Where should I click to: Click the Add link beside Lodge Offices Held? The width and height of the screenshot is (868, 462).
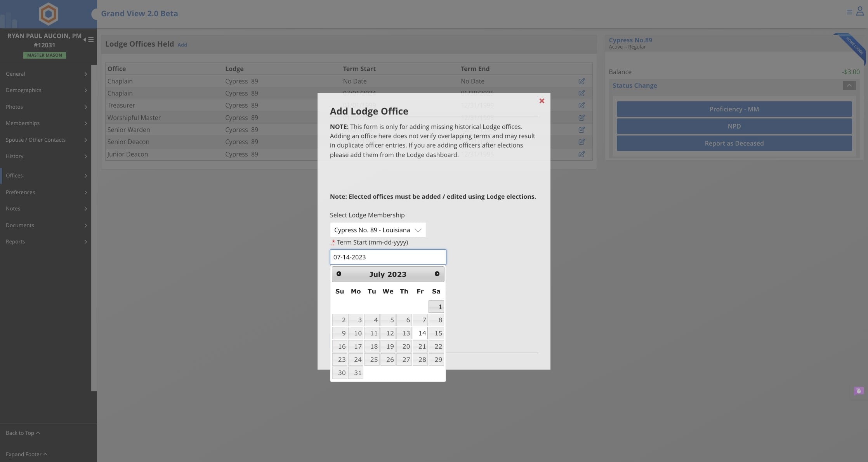coord(182,45)
